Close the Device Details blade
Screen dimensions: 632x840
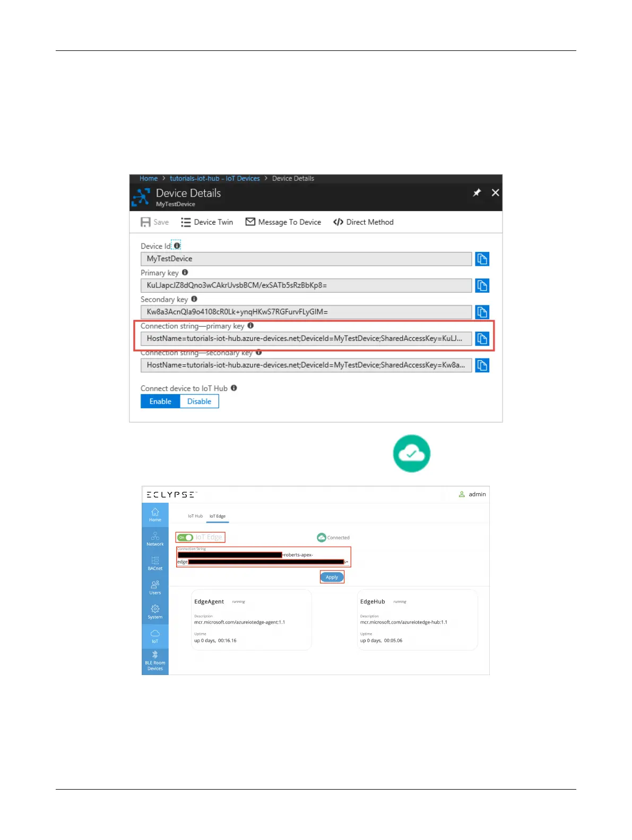495,192
